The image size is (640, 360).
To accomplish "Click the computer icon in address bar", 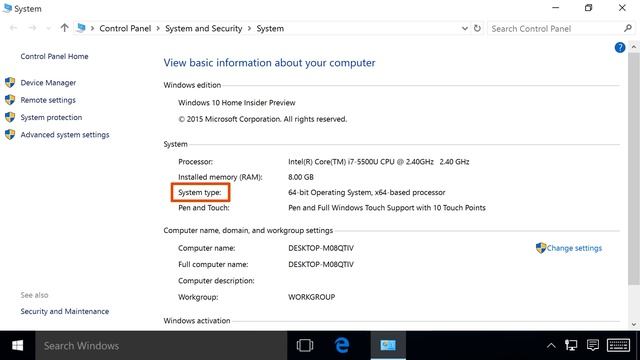I will [x=81, y=28].
